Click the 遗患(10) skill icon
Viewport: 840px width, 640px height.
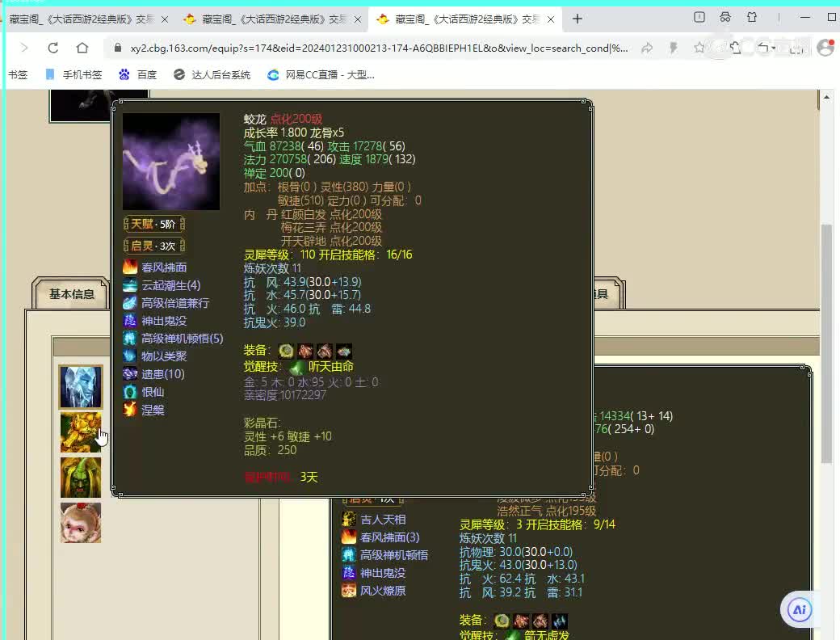click(130, 373)
